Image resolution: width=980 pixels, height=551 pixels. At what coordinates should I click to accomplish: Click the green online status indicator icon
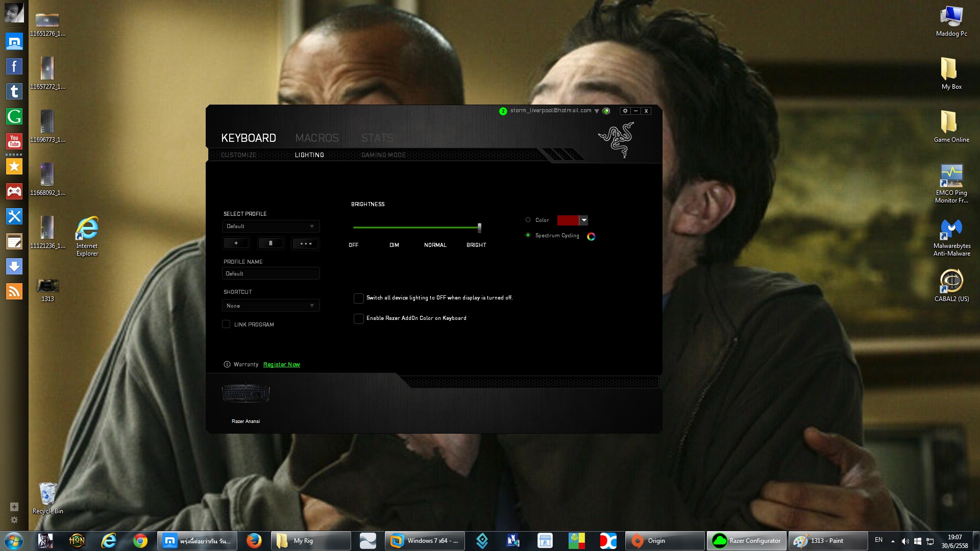click(x=606, y=111)
